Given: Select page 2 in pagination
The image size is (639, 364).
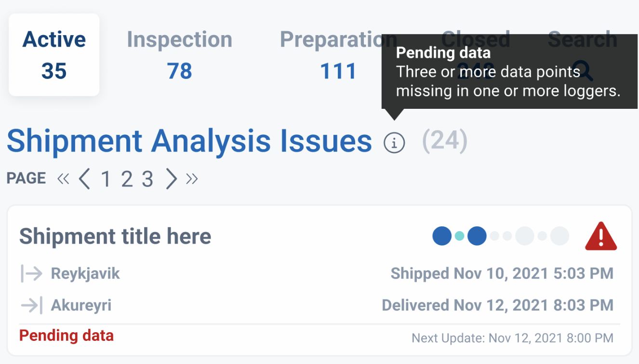Looking at the screenshot, I should 126,180.
